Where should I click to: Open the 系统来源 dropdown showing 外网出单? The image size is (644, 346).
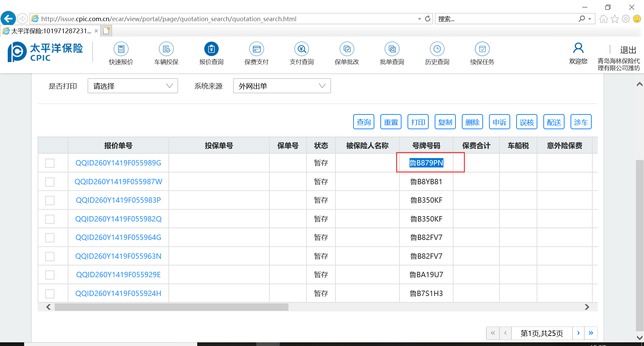coord(282,86)
